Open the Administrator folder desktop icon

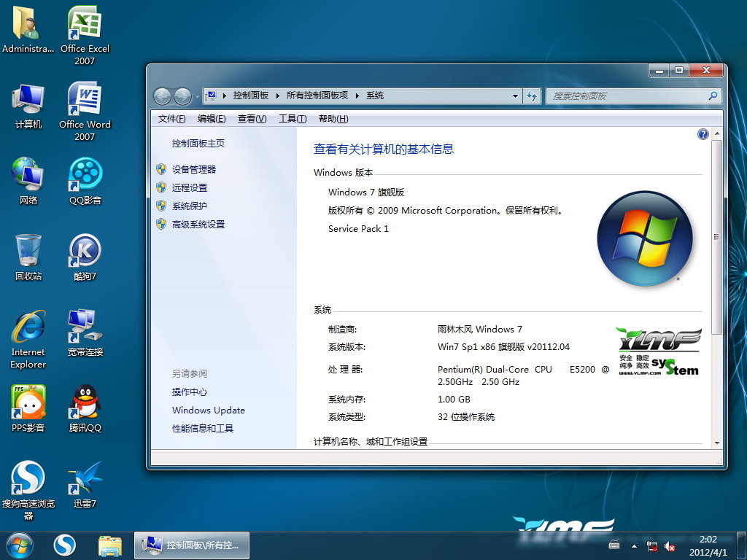[27, 29]
